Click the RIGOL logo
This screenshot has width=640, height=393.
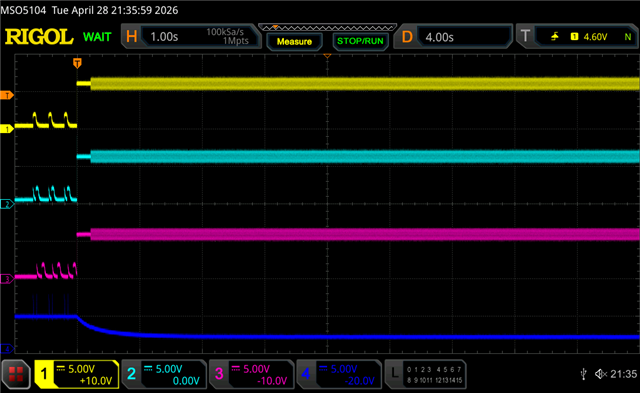[39, 37]
